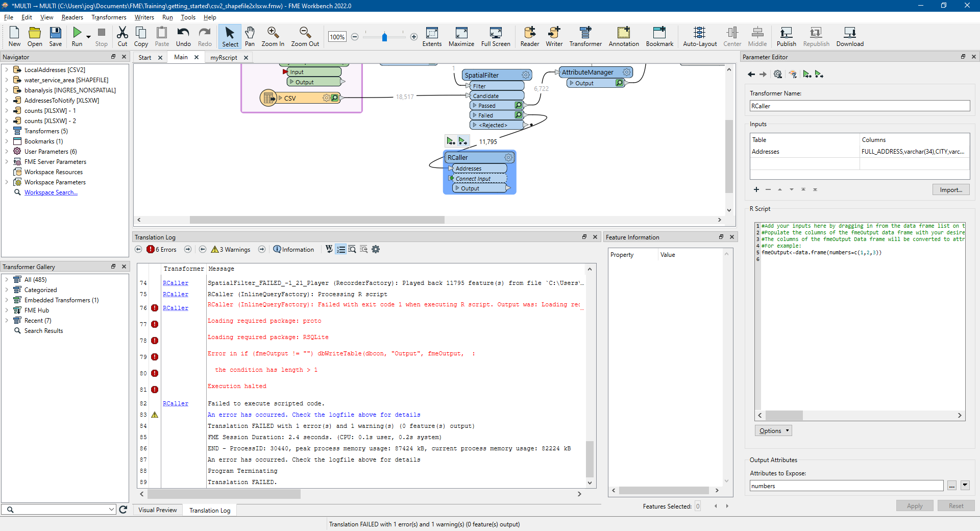Open the Readers menu
980x531 pixels.
click(x=72, y=17)
